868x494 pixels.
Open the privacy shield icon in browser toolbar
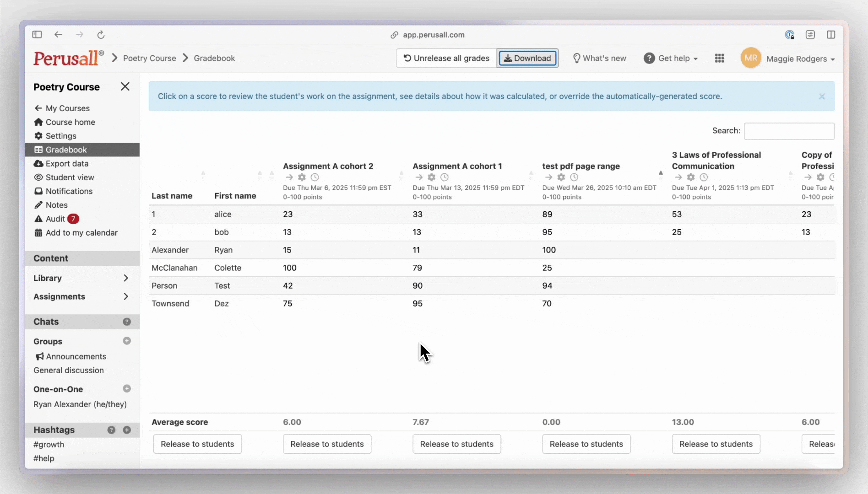789,34
